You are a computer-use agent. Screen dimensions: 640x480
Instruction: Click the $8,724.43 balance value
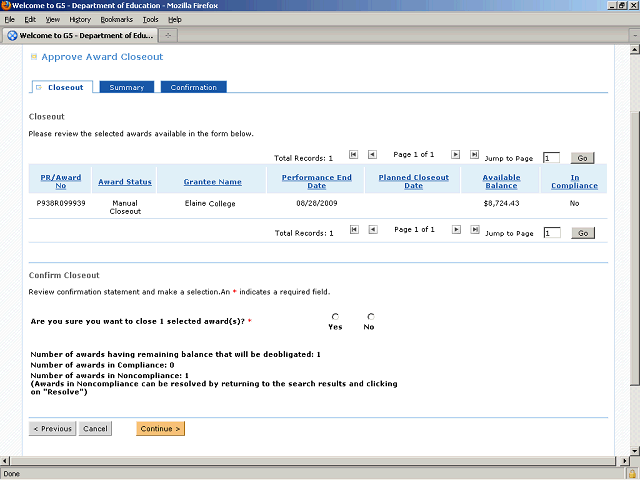coord(501,203)
